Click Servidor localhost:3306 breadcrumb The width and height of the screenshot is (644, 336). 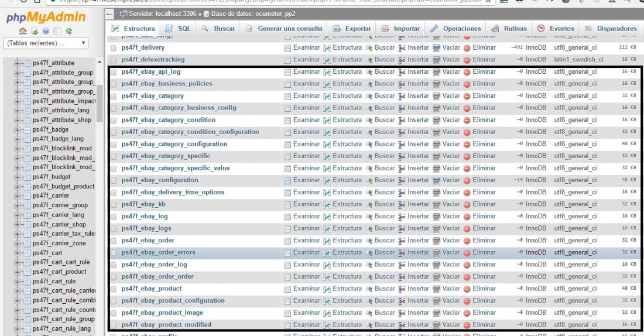coord(162,14)
